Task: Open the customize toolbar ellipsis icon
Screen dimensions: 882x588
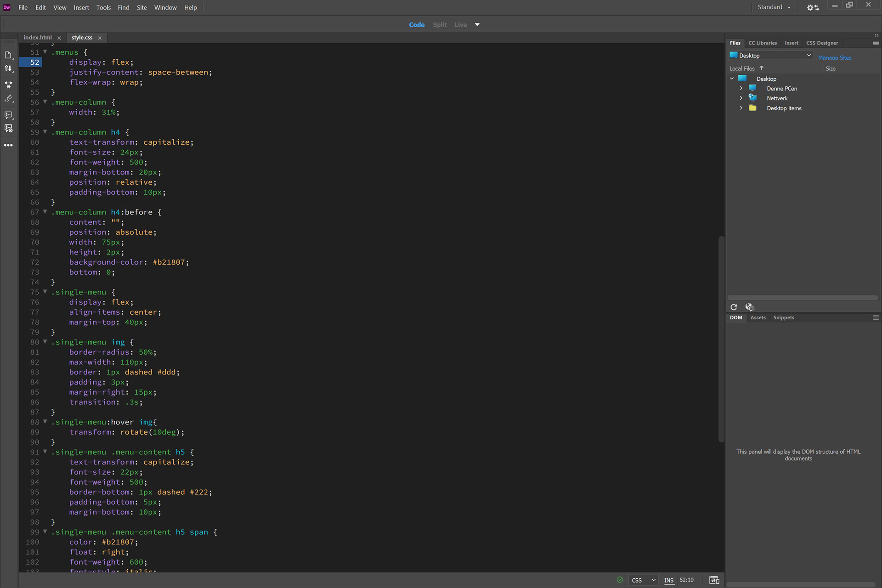Action: point(8,145)
